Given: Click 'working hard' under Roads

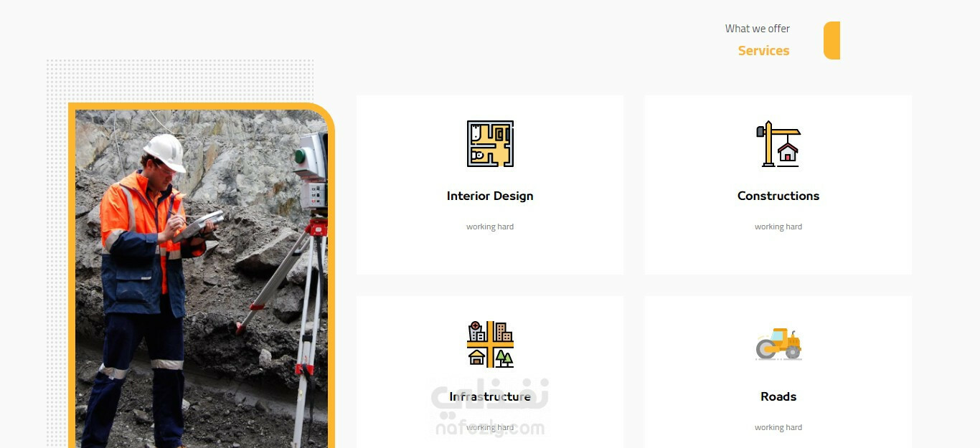Looking at the screenshot, I should [778, 427].
